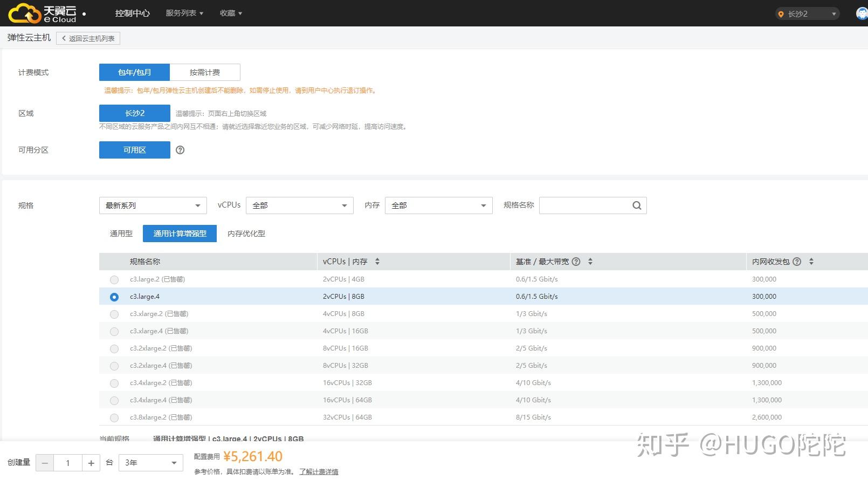Click the 2,600,000 packets value
The width and height of the screenshot is (868, 480).
point(767,417)
